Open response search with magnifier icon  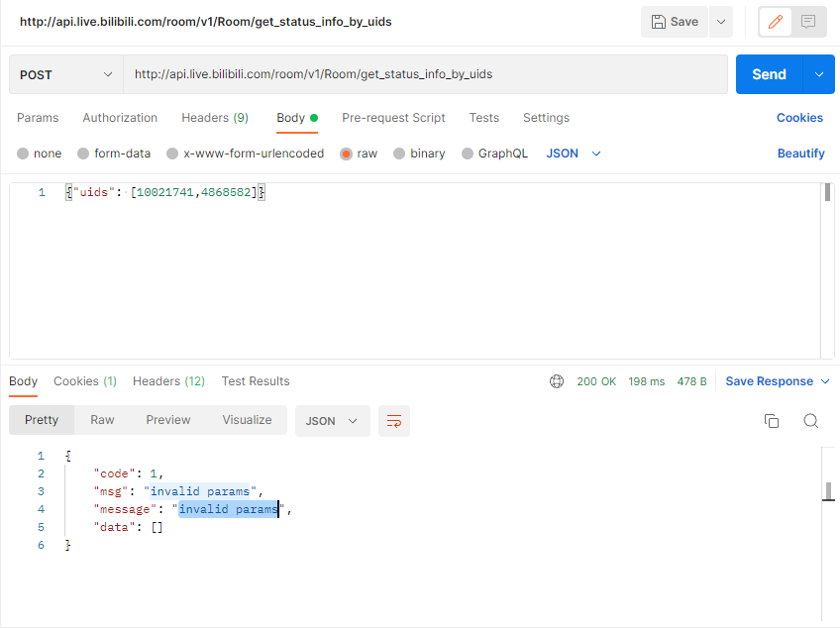pyautogui.click(x=810, y=420)
